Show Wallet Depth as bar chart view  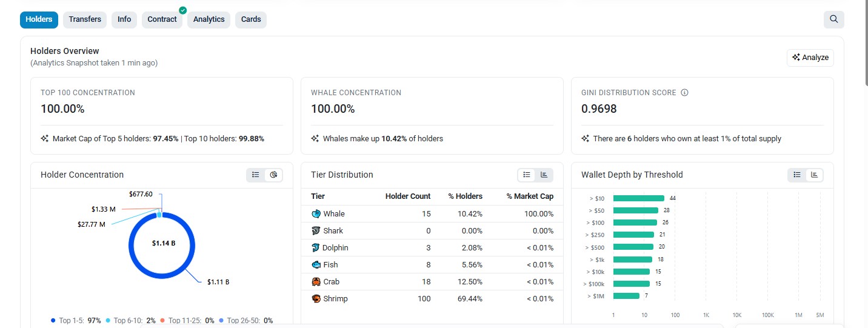(814, 175)
